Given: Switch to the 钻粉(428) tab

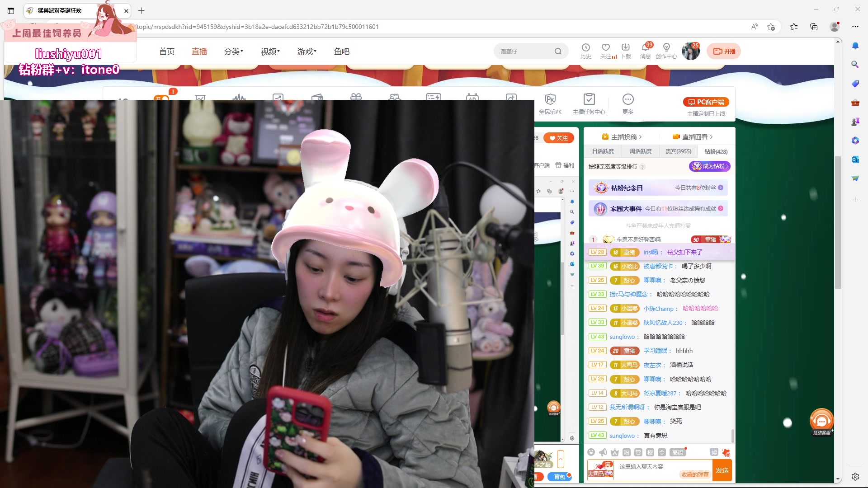Looking at the screenshot, I should coord(716,151).
